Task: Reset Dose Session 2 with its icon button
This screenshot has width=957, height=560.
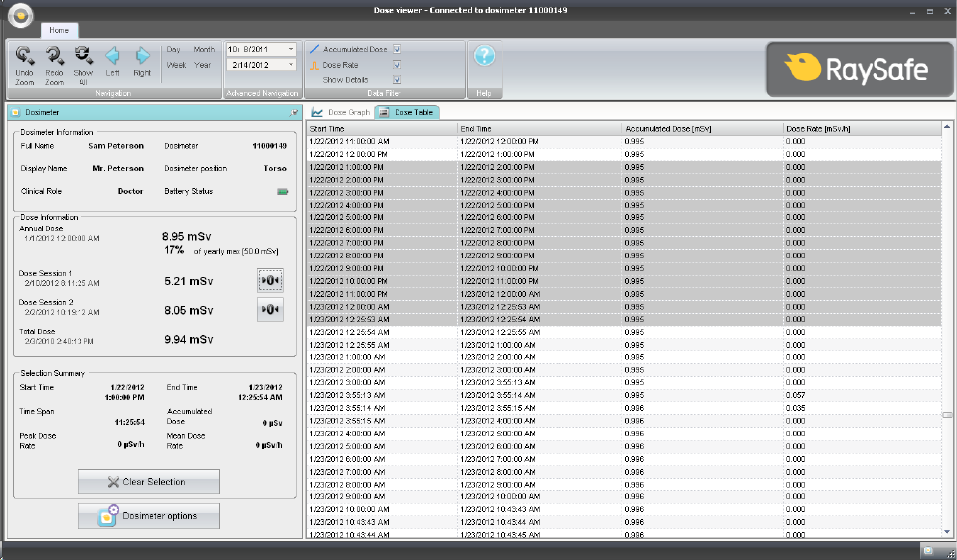Action: 270,310
